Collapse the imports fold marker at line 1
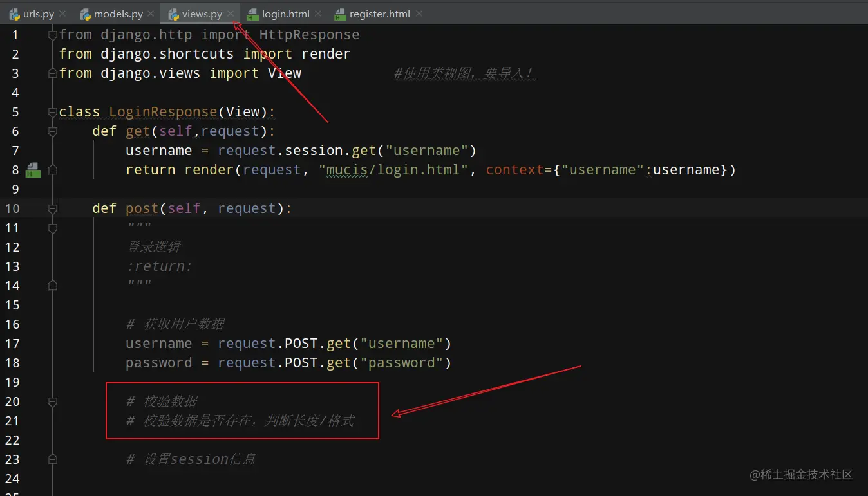Image resolution: width=868 pixels, height=496 pixels. coord(53,35)
